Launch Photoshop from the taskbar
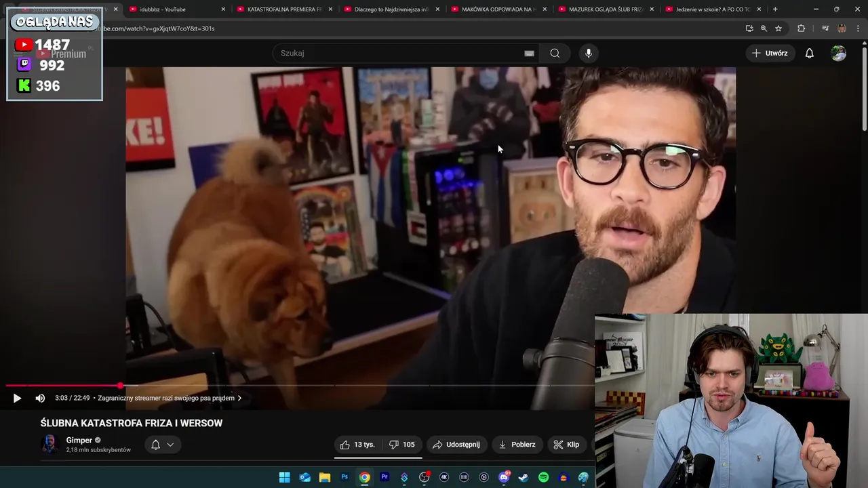Screen dimensions: 868x488 pos(344,477)
